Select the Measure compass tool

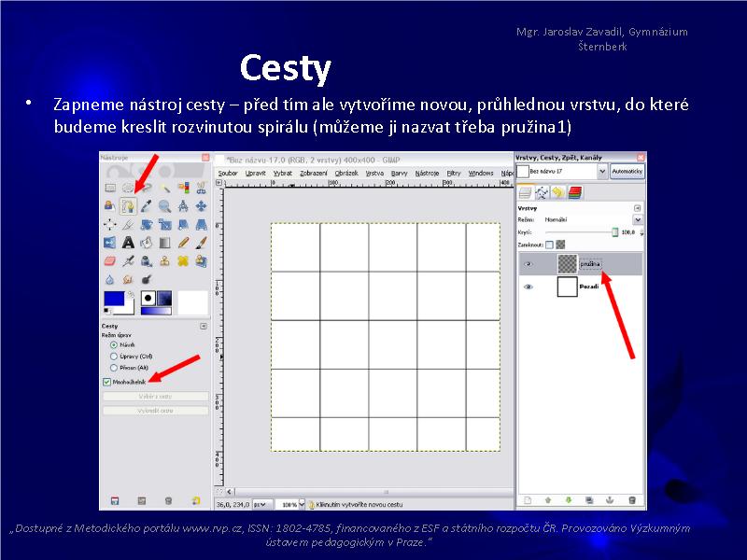tap(183, 206)
